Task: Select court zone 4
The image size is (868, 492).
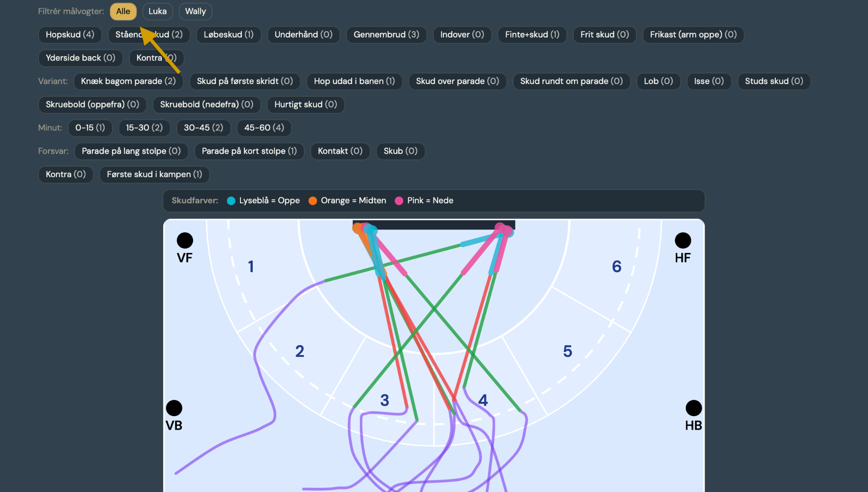Action: point(483,400)
